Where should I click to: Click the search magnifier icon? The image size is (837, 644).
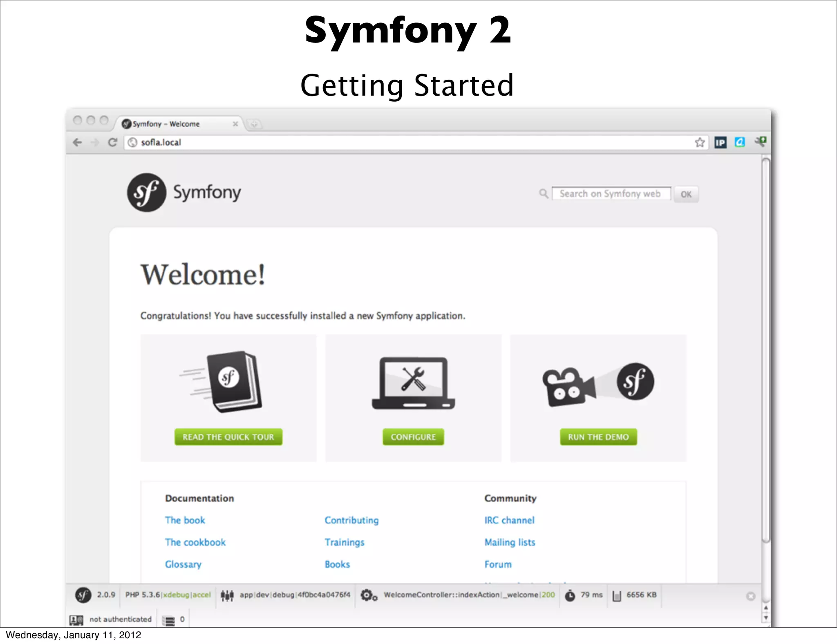tap(544, 193)
